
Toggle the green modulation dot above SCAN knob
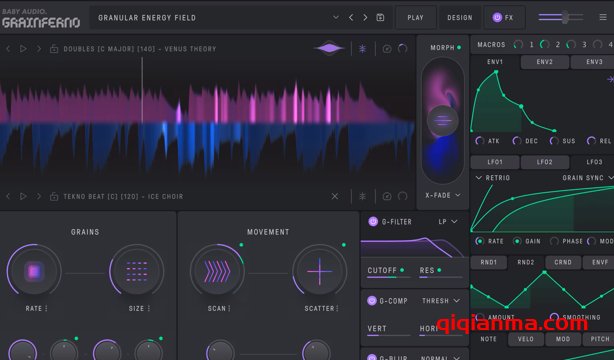click(x=241, y=245)
